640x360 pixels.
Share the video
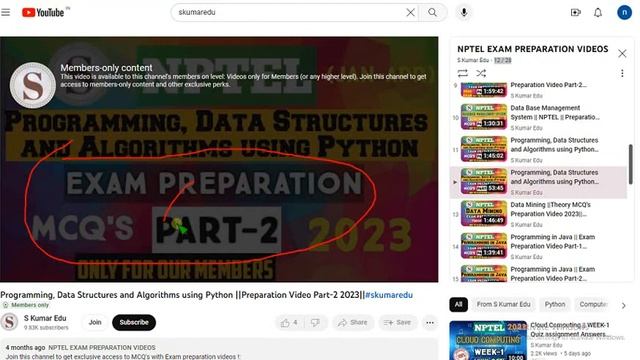point(353,323)
